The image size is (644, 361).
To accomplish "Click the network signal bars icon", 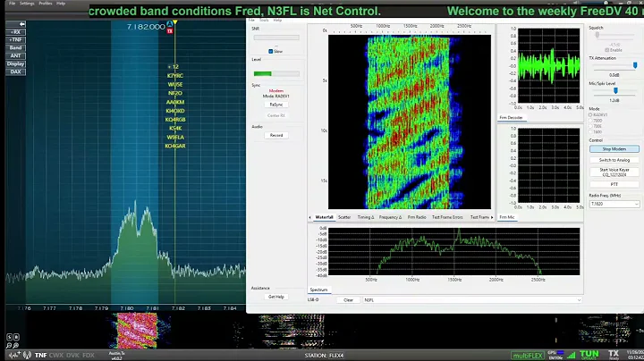I will (571, 356).
